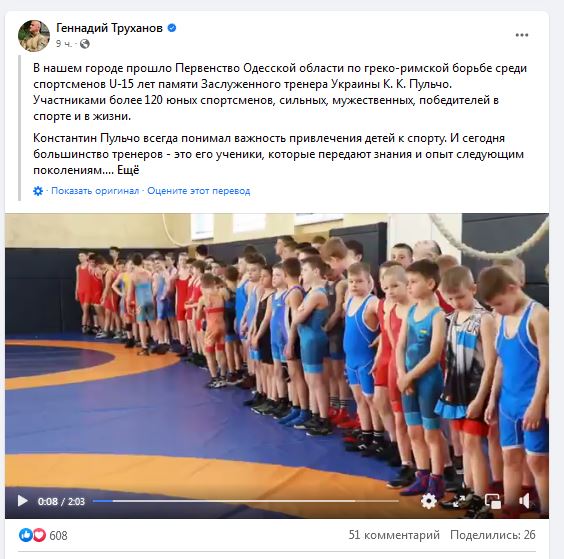
Task: Seek on the video progress bar
Action: coord(246,501)
